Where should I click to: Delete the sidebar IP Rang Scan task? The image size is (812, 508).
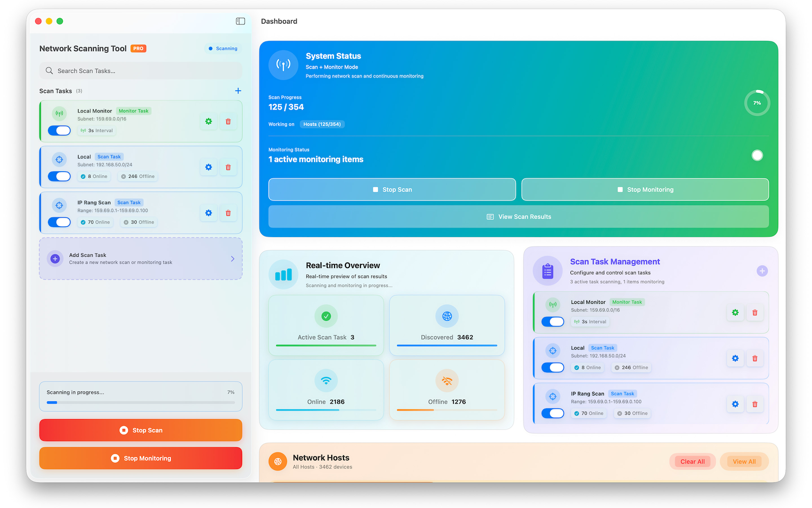(228, 213)
